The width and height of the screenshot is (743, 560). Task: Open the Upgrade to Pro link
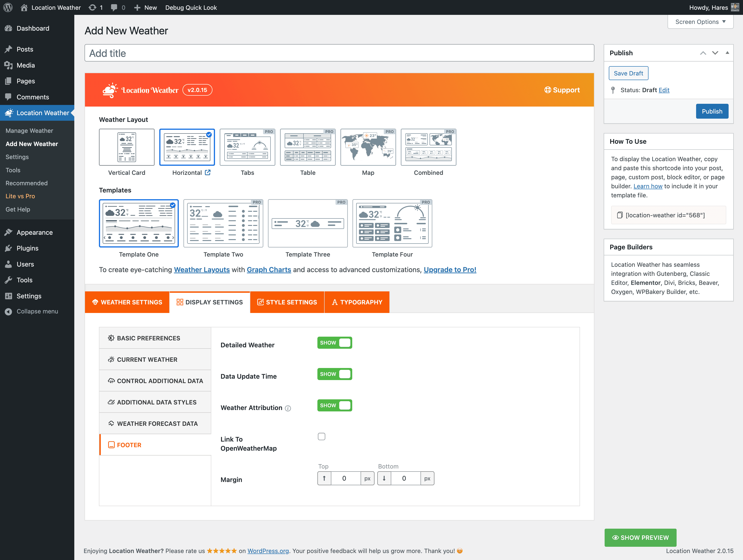click(450, 269)
